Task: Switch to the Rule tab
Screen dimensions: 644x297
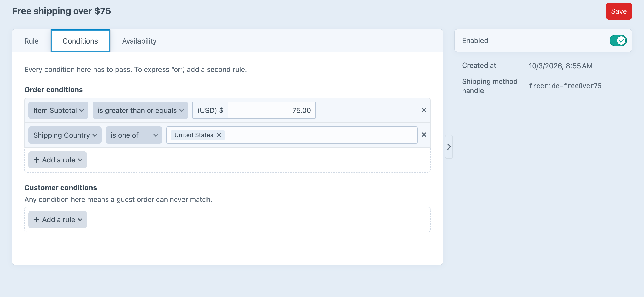Action: click(31, 41)
